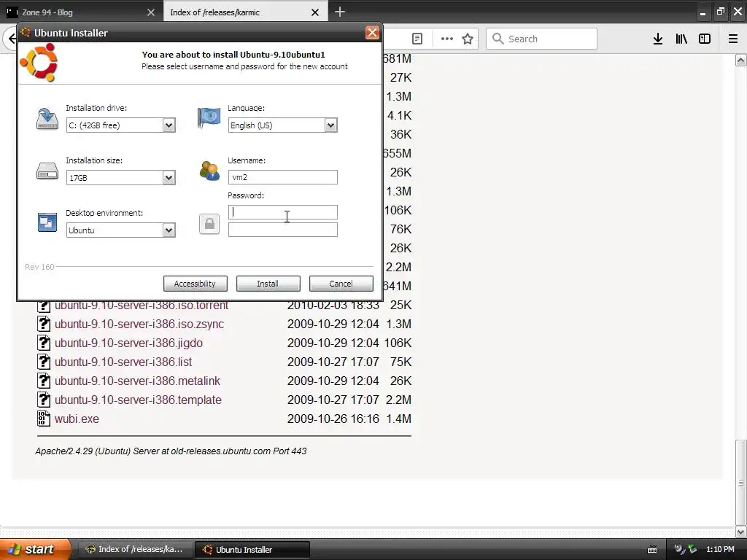Viewport: 747px width, 560px height.
Task: Click the Apache server footer text
Action: tap(171, 451)
